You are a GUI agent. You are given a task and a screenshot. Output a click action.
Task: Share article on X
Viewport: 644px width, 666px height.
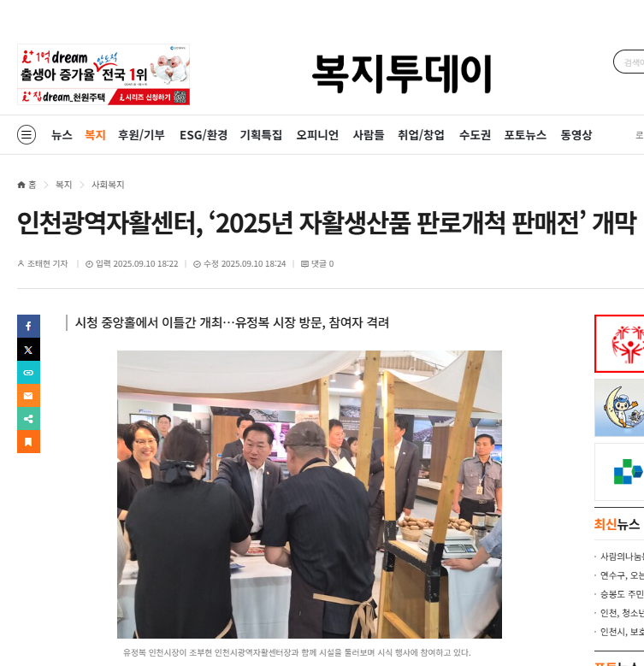(x=28, y=350)
